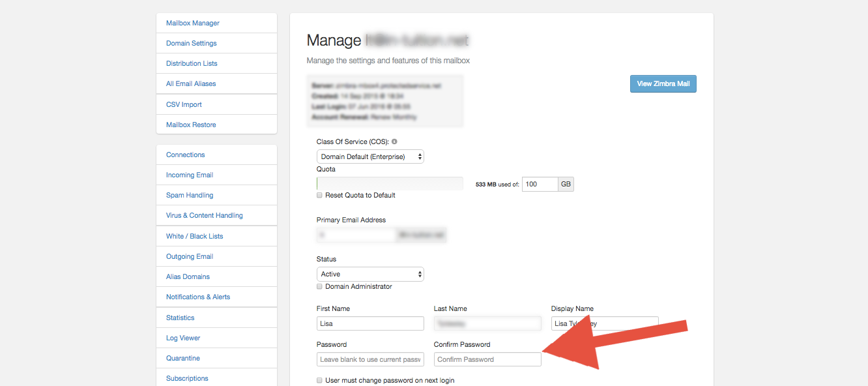This screenshot has width=868, height=386.
Task: Change the Status dropdown from Active
Action: click(369, 274)
